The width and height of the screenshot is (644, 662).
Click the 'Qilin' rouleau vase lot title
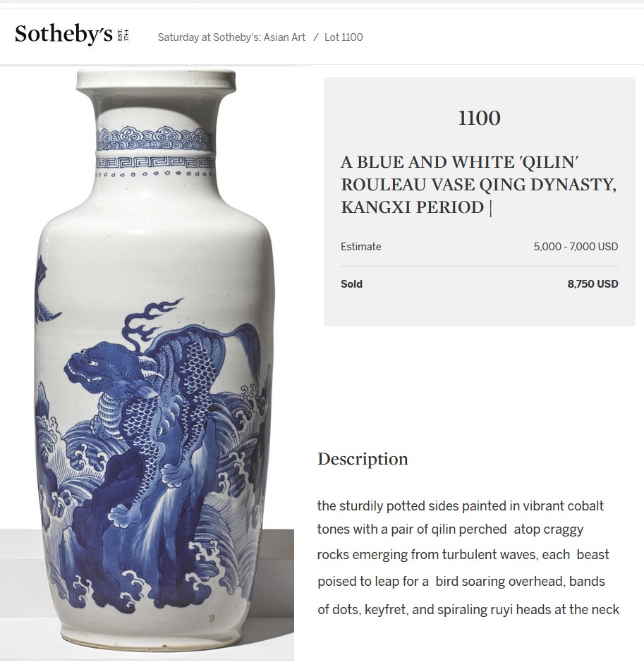point(478,185)
